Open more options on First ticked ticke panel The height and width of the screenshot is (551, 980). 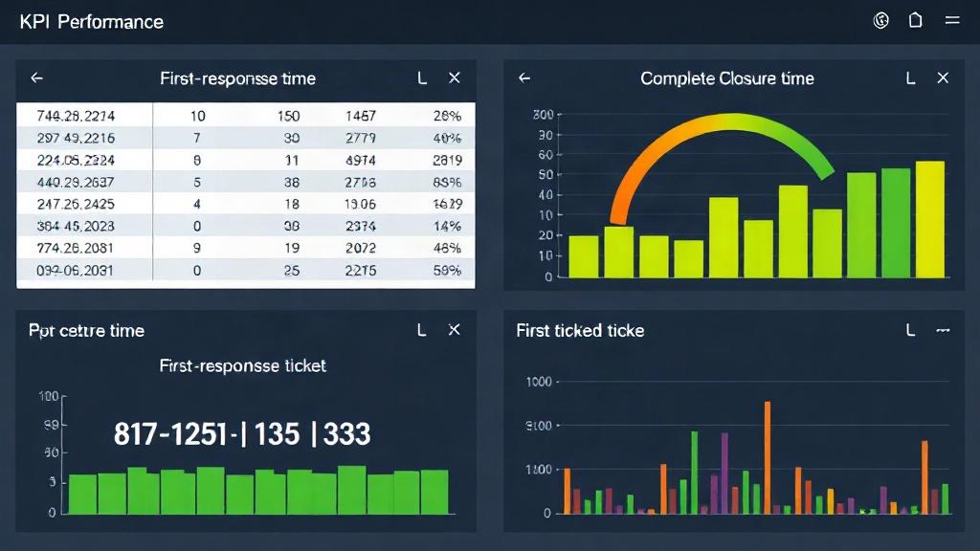943,330
